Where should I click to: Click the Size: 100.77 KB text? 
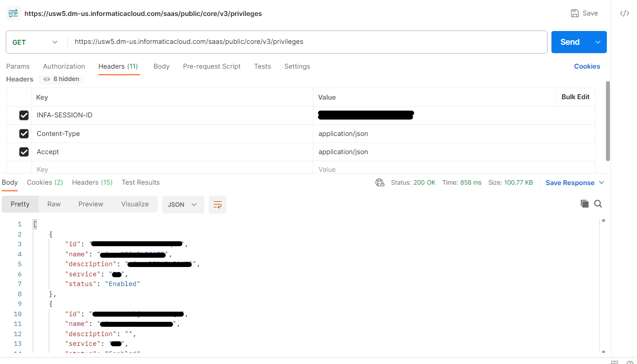tap(510, 182)
